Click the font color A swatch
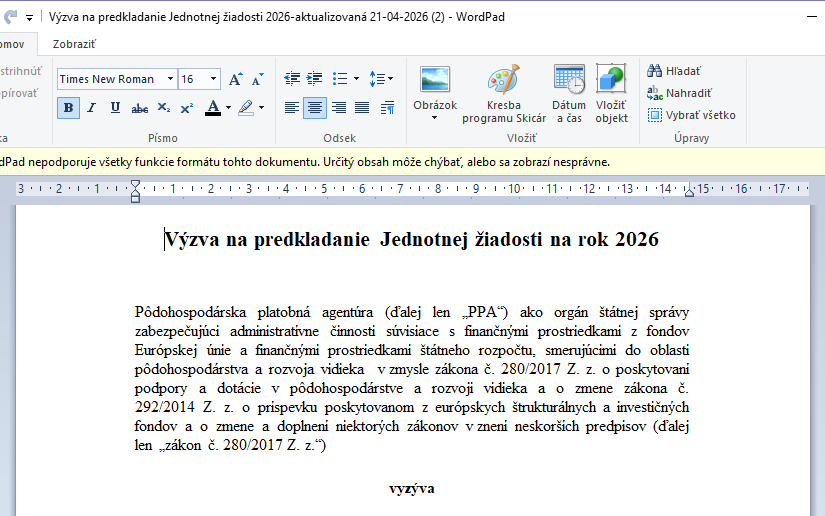Viewport: 825px width, 516px height. click(x=212, y=108)
